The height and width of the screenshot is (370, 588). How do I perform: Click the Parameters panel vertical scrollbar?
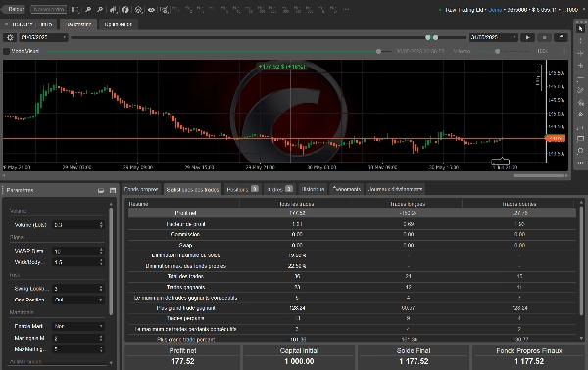[111, 261]
